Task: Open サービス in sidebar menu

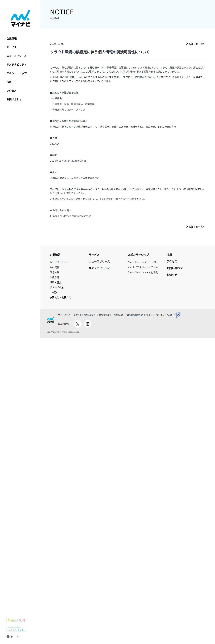Action: click(x=12, y=47)
